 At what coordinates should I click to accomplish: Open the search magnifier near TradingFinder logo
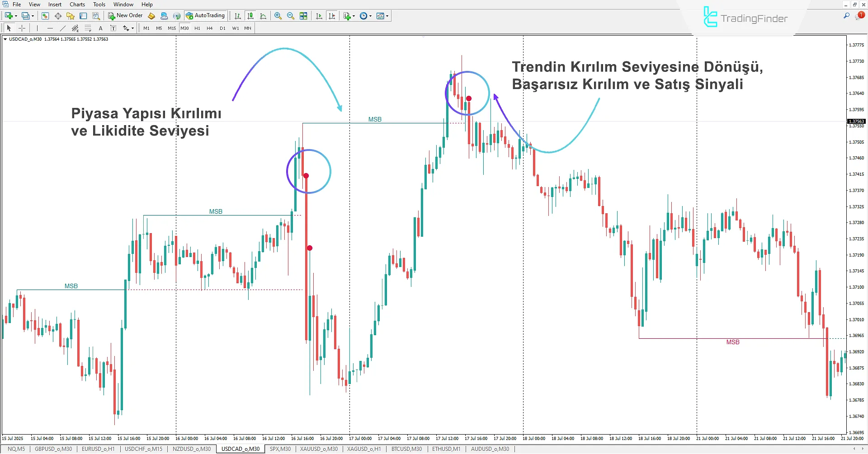click(847, 15)
